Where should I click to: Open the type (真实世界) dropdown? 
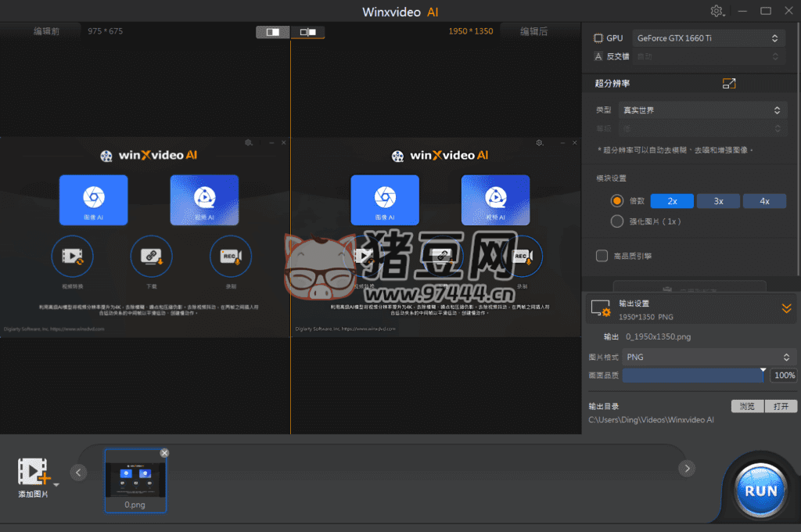tap(701, 110)
